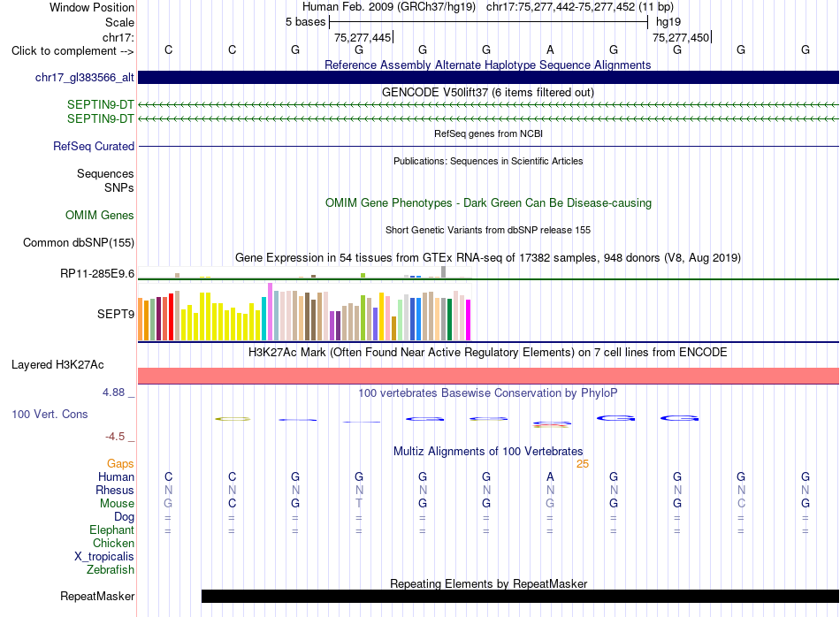Open Publications: Sequences in Scientific Articles title
This screenshot has height=617, width=840.
488,161
